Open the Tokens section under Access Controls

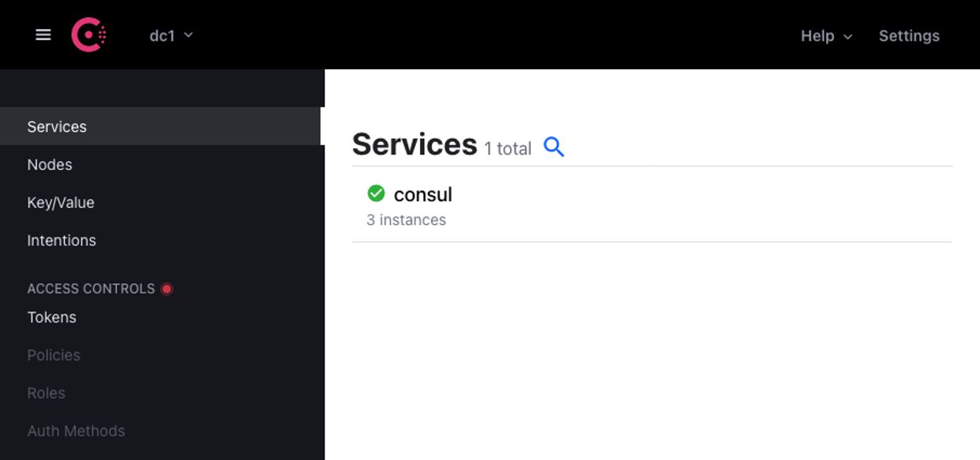coord(52,317)
